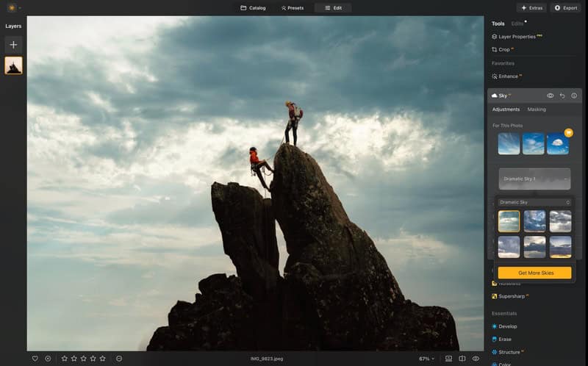Screen dimensions: 588x366
Task: Toggle the preview eye in bottom bar
Action: [476, 359]
